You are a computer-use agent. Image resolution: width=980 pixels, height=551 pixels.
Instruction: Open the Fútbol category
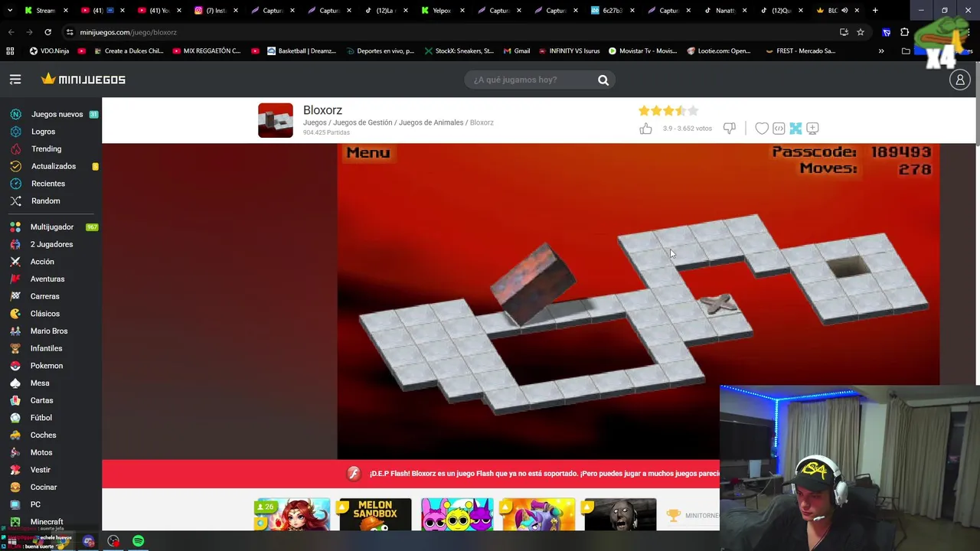click(x=41, y=418)
